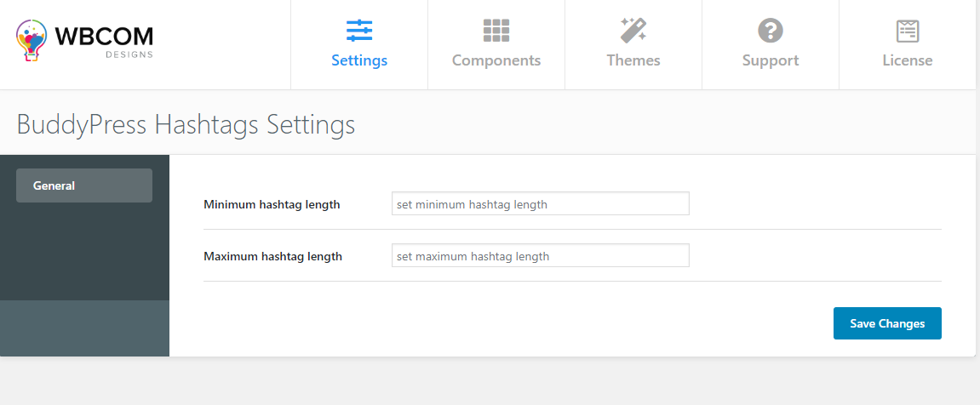Open the License tab label
This screenshot has height=405, width=980.
[x=908, y=60]
